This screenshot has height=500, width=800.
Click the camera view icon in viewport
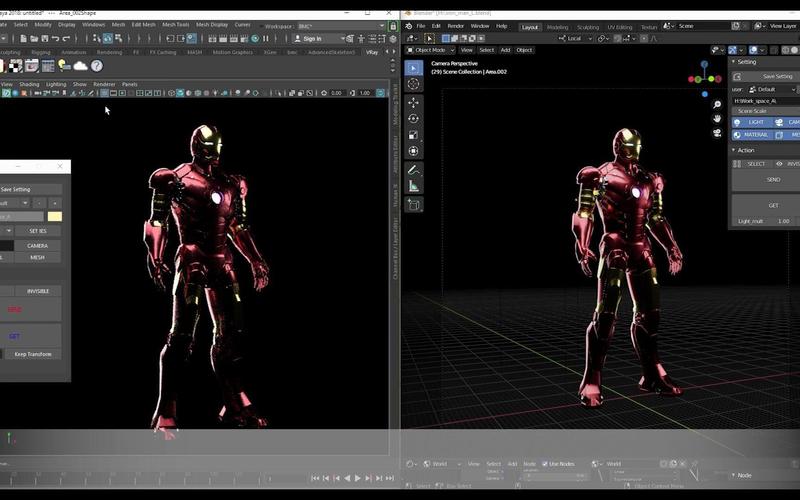tap(717, 134)
